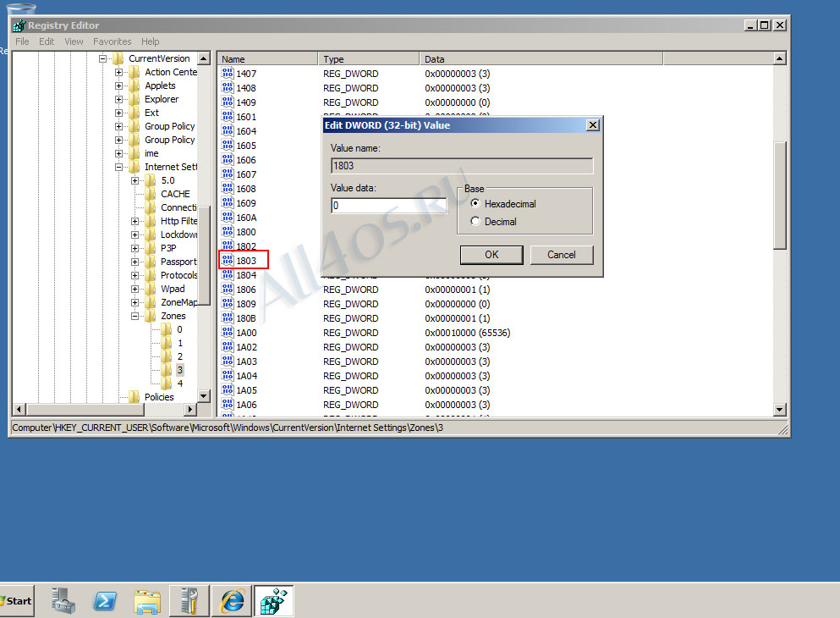Open the File menu
The image size is (840, 618).
(22, 41)
